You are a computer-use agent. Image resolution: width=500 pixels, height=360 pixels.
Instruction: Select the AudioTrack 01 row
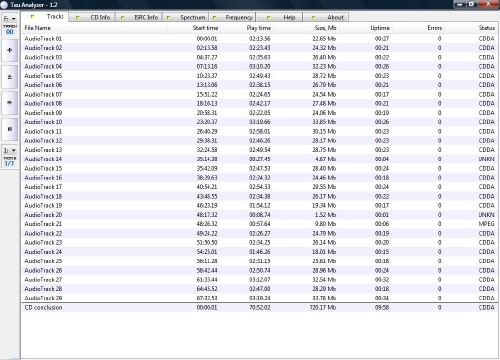tap(259, 39)
